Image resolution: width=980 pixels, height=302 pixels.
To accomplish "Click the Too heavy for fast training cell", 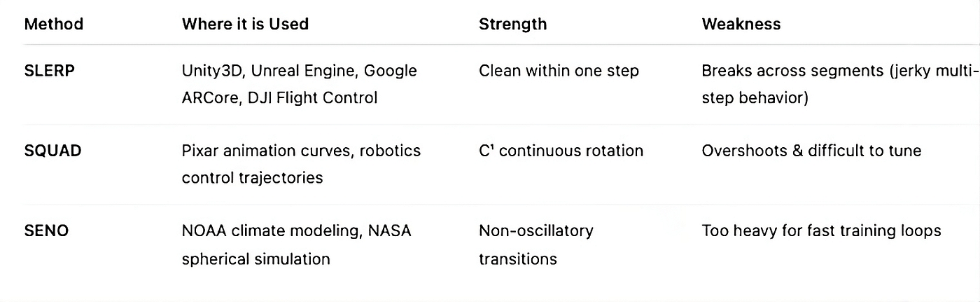I will click(821, 231).
